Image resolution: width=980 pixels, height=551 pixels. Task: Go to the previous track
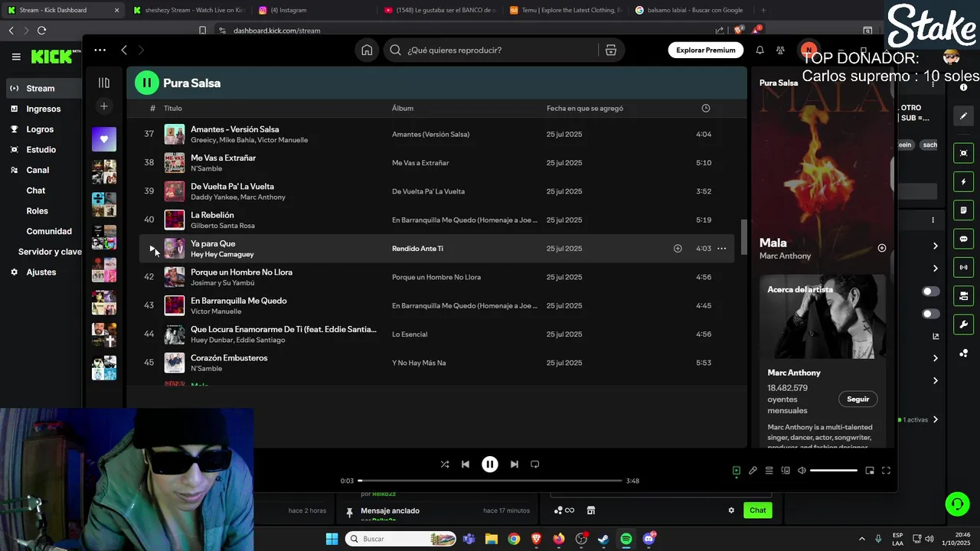(x=465, y=464)
